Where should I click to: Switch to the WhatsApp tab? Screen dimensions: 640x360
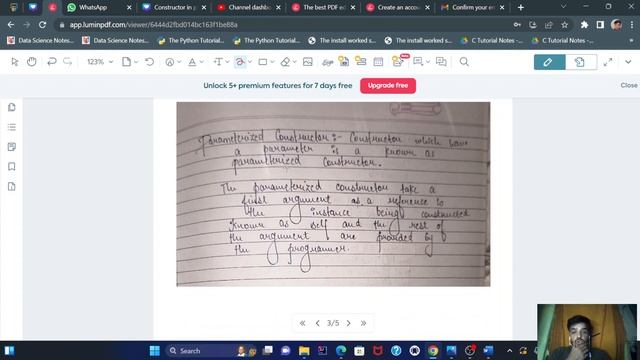[x=99, y=7]
